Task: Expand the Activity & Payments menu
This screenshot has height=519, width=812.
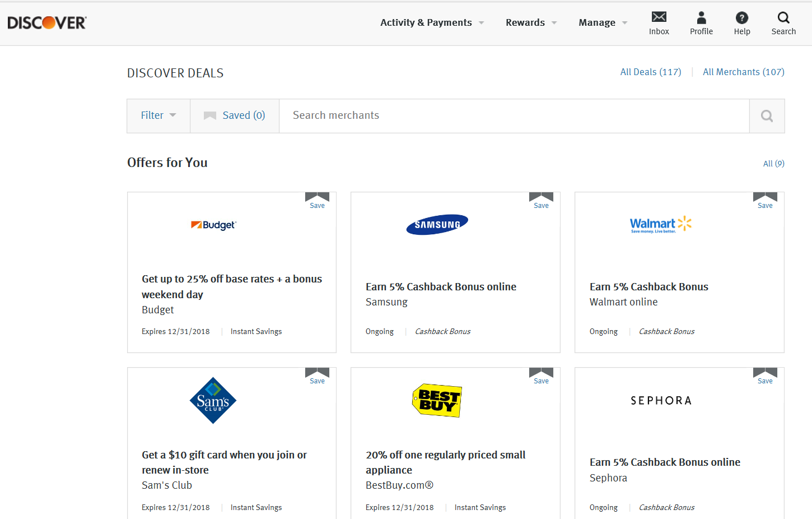Action: [432, 22]
